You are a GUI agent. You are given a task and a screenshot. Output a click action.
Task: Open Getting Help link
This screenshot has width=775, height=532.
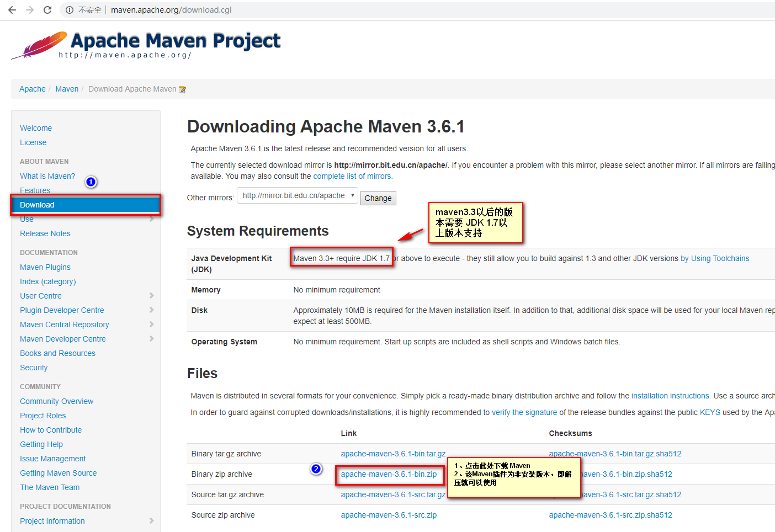41,444
